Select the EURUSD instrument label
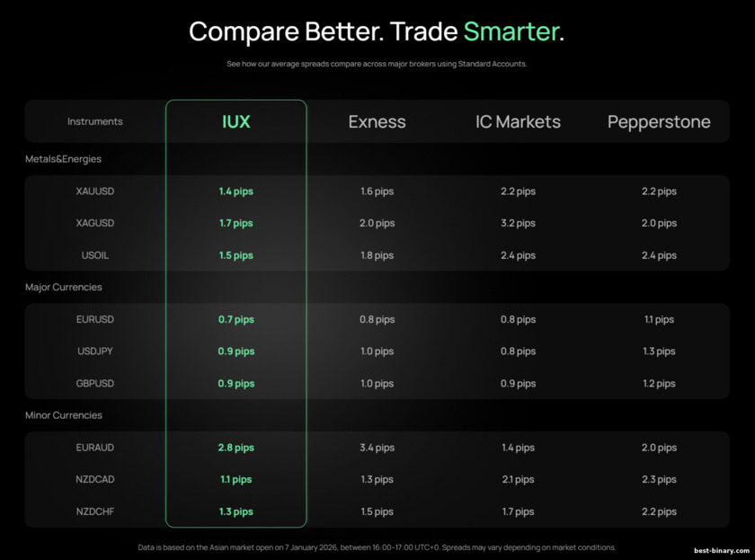This screenshot has height=560, width=755. [95, 319]
